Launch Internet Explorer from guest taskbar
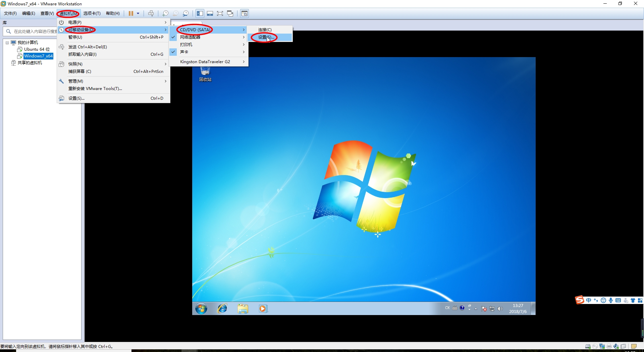Image resolution: width=644 pixels, height=352 pixels. pyautogui.click(x=222, y=308)
